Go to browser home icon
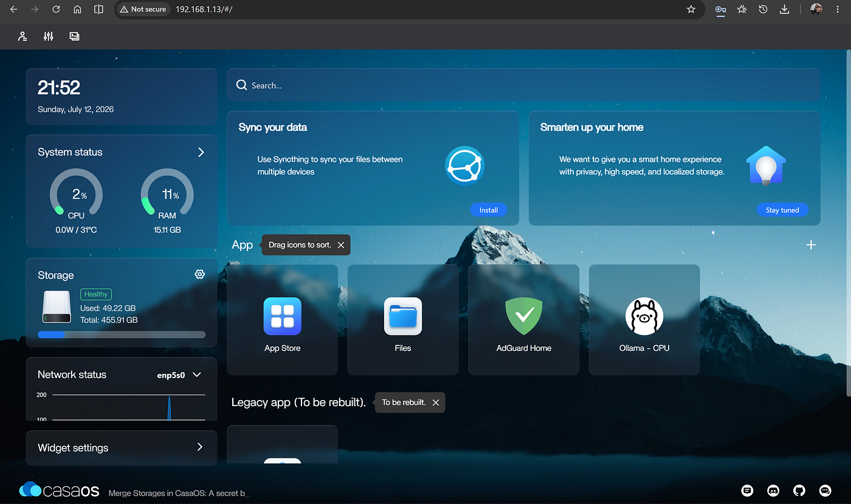 coord(77,9)
